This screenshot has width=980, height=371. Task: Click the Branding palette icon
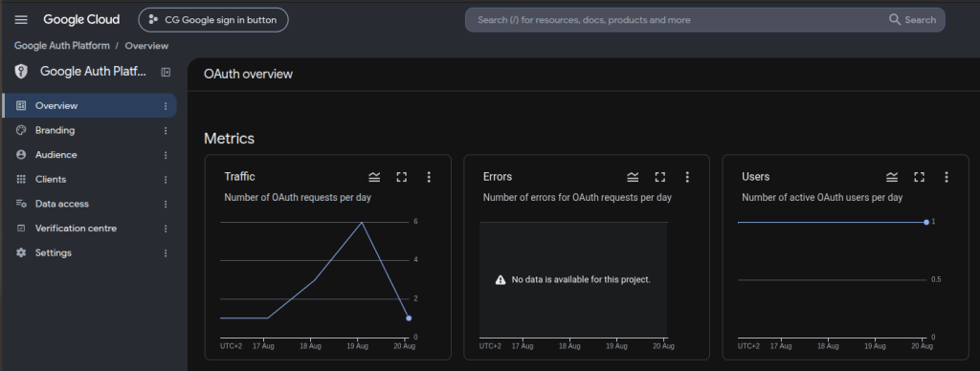tap(21, 131)
